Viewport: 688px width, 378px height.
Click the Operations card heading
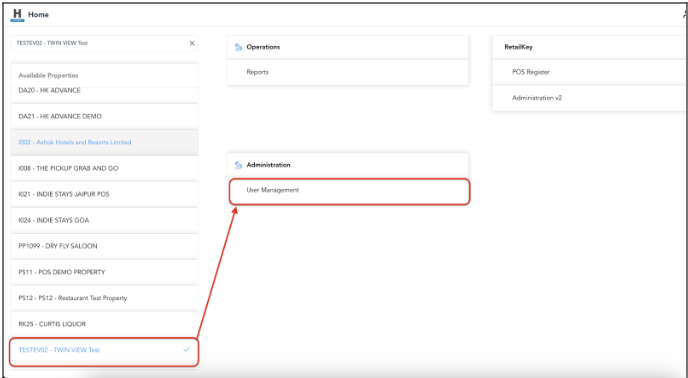[263, 47]
